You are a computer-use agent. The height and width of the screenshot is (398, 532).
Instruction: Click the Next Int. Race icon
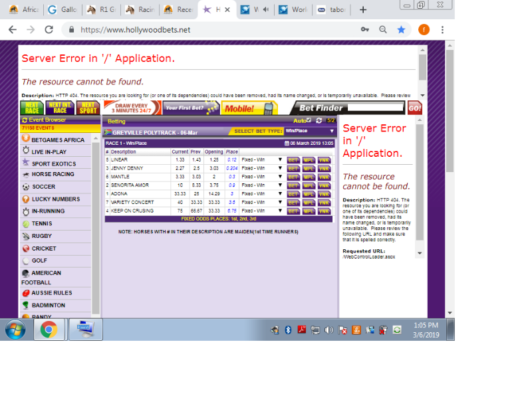pos(60,108)
